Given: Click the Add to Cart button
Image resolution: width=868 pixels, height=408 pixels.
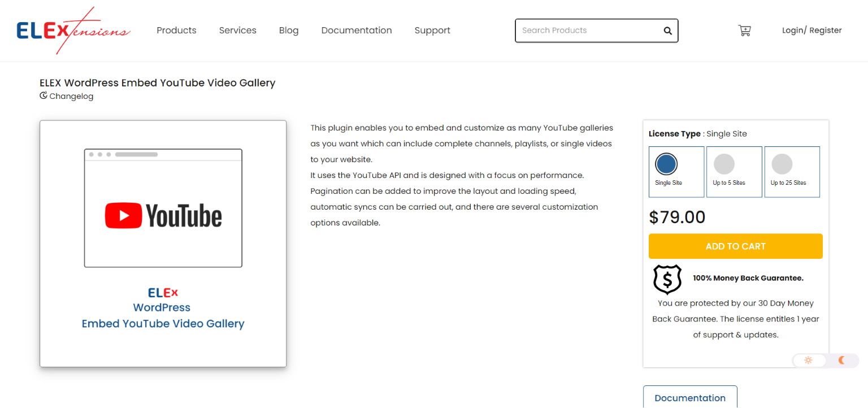Looking at the screenshot, I should [x=736, y=246].
